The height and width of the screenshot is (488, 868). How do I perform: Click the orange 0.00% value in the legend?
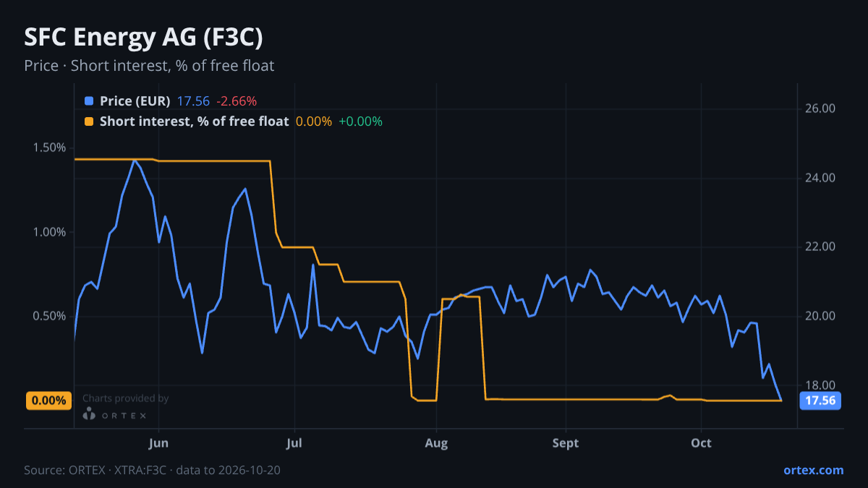click(314, 121)
